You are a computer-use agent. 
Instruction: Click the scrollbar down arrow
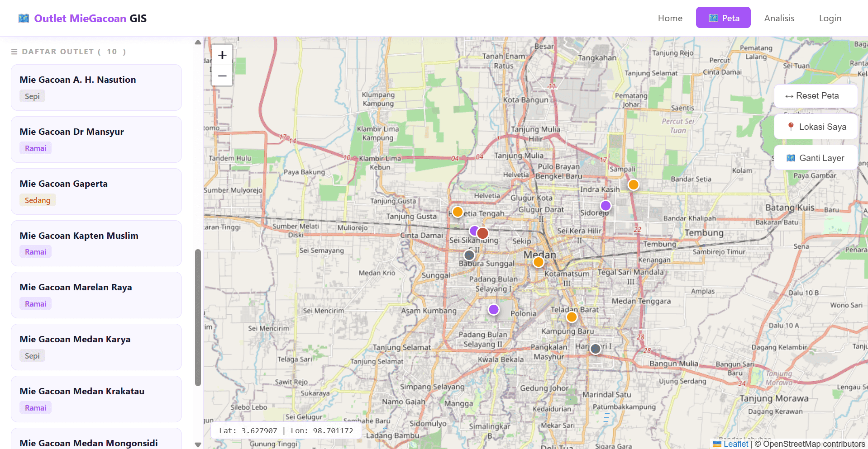click(198, 444)
